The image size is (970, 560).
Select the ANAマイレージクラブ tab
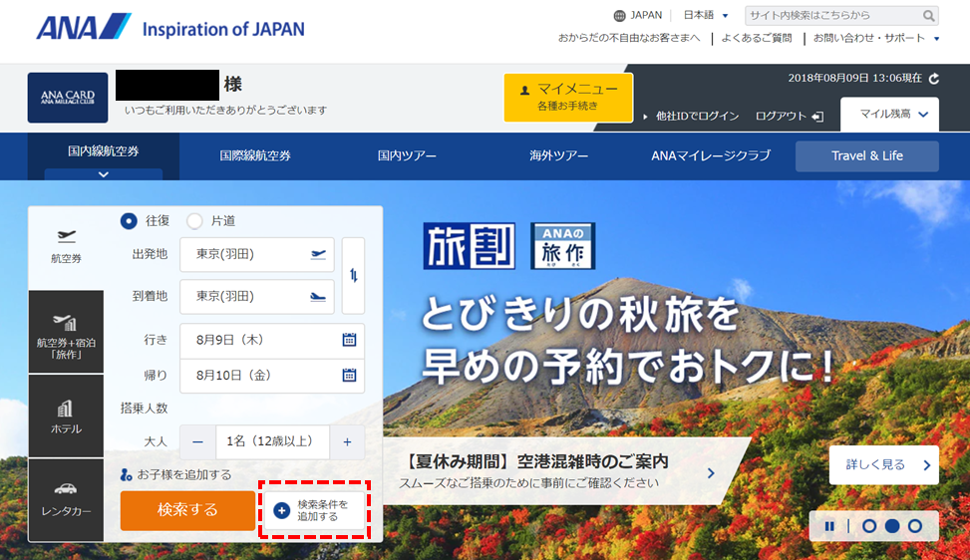pyautogui.click(x=711, y=155)
